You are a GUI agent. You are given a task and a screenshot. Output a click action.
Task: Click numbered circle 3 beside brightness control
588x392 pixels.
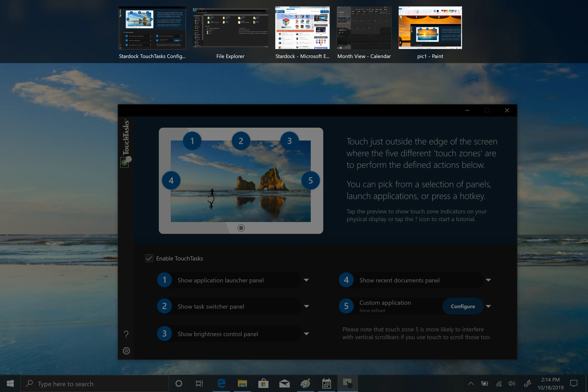pos(164,334)
